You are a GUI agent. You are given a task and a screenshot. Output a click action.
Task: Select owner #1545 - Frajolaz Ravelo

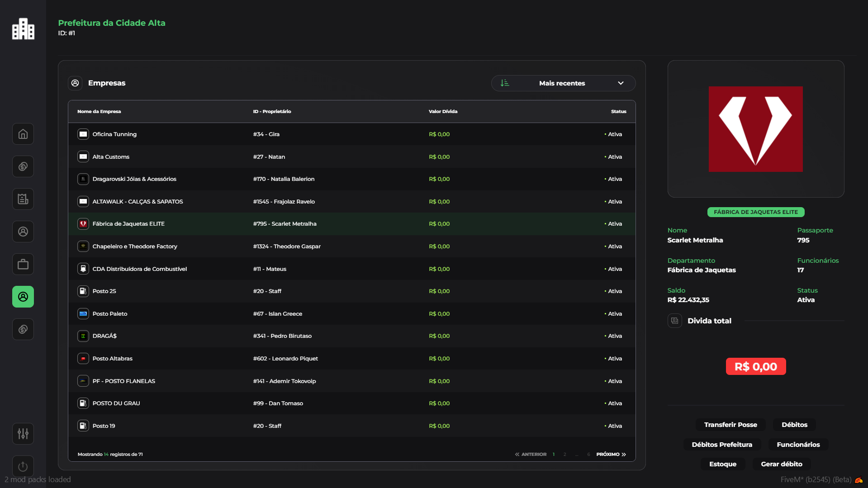[284, 202]
